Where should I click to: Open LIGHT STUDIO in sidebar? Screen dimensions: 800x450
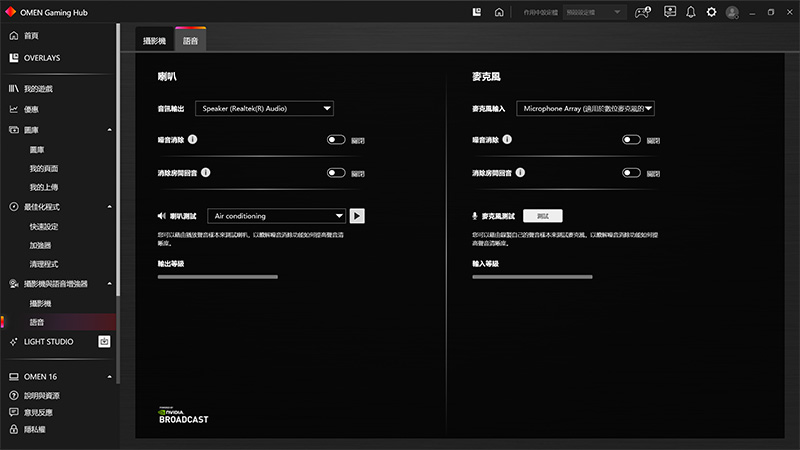coord(48,342)
